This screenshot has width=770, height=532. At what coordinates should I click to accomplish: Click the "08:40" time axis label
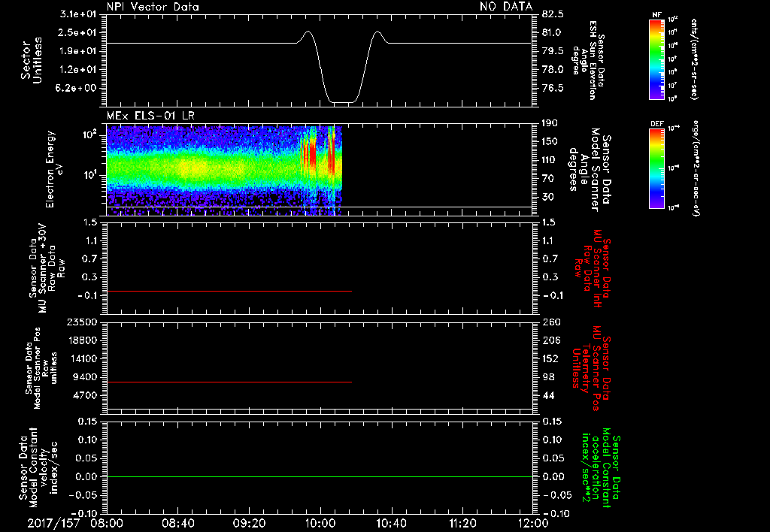pyautogui.click(x=177, y=523)
